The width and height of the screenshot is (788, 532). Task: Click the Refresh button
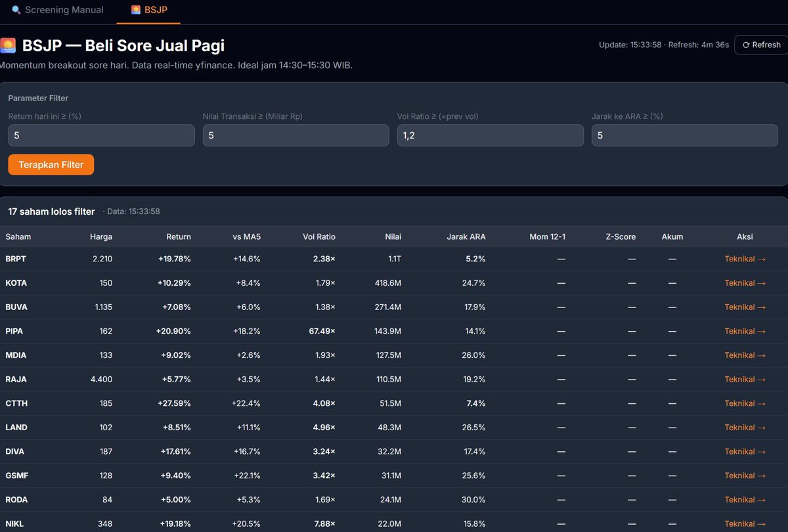point(761,45)
